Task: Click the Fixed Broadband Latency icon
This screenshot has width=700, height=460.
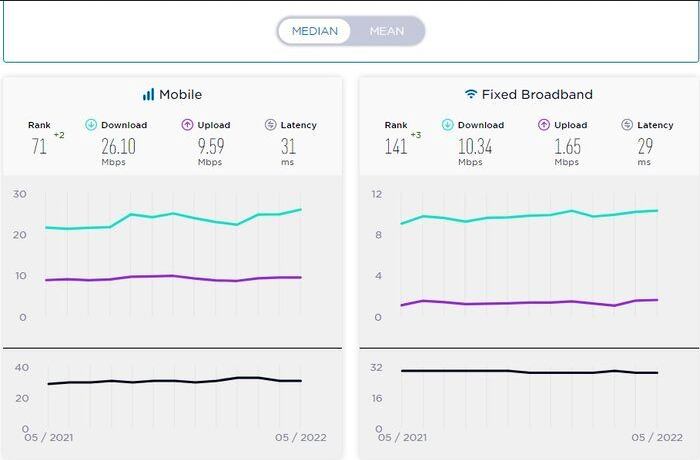Action: 627,125
